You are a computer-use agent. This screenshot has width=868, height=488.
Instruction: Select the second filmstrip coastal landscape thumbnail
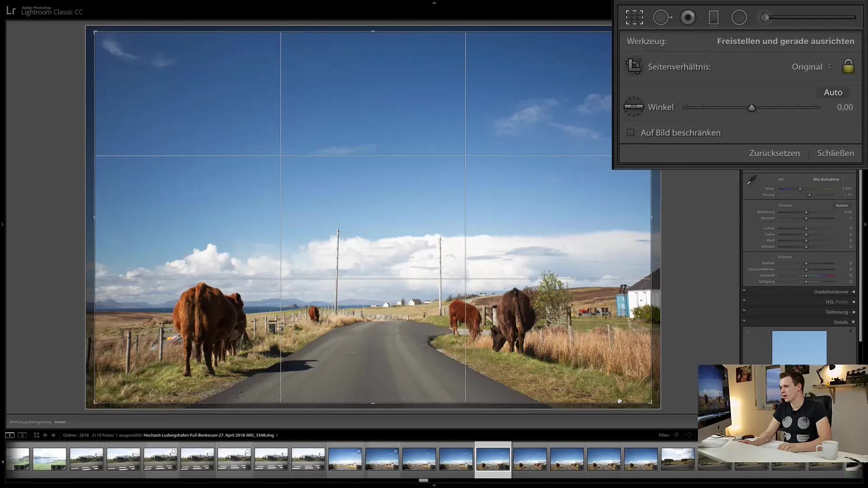[x=50, y=459]
